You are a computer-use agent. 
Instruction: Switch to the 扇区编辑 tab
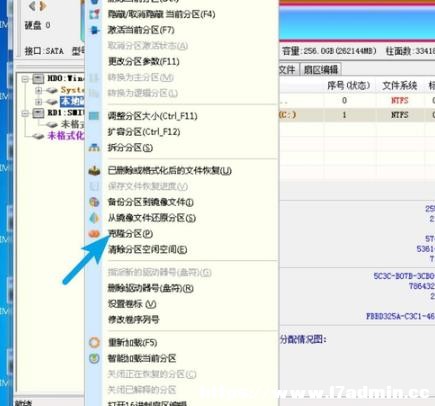(x=321, y=70)
